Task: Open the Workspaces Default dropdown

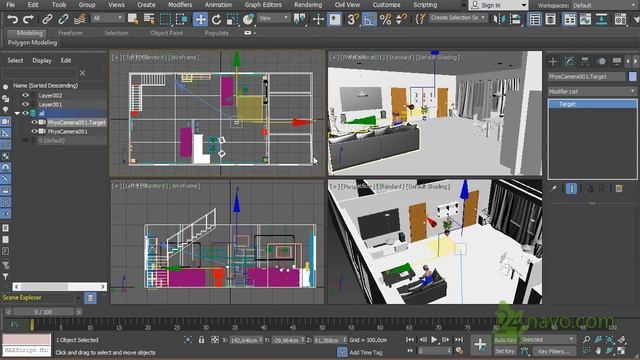Action: point(605,5)
